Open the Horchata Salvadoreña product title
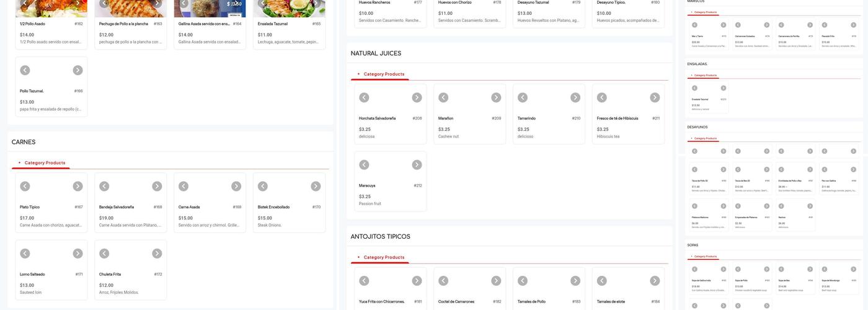Image resolution: width=868 pixels, height=310 pixels. pos(377,118)
